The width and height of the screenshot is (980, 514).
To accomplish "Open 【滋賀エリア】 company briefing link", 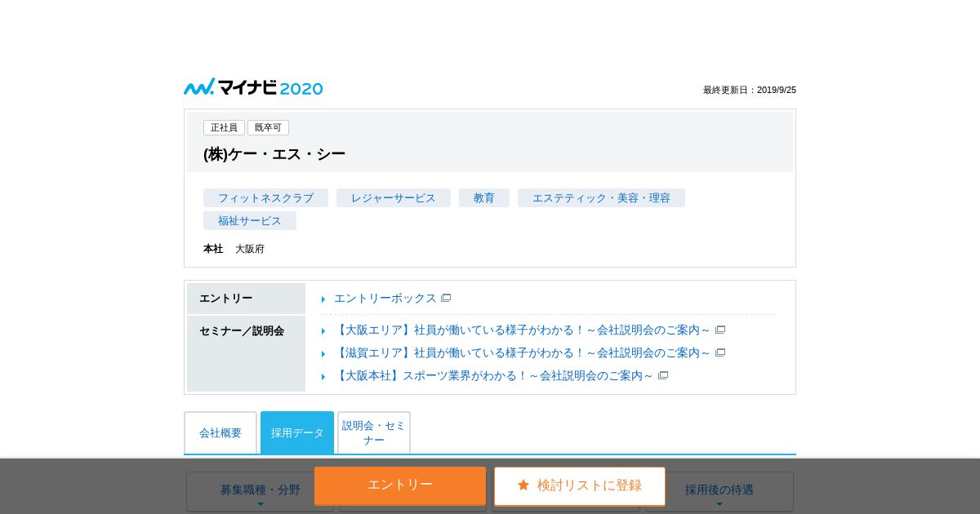I will pos(523,352).
